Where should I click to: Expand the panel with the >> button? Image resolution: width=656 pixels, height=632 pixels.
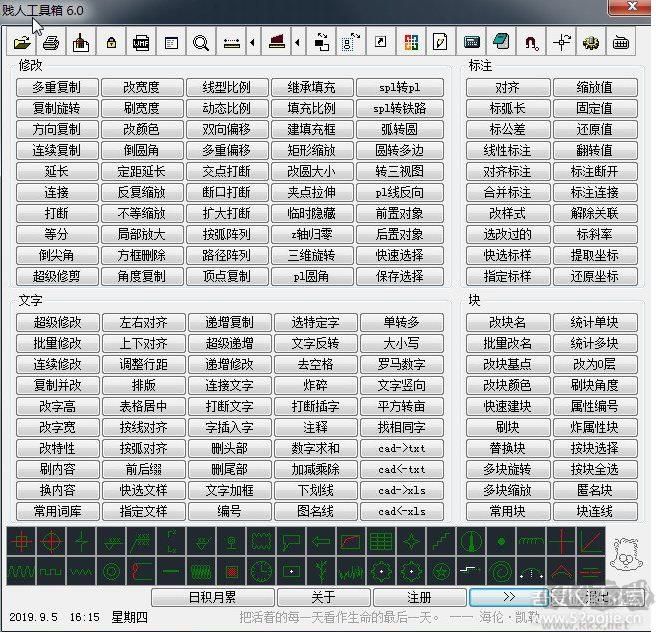click(508, 597)
